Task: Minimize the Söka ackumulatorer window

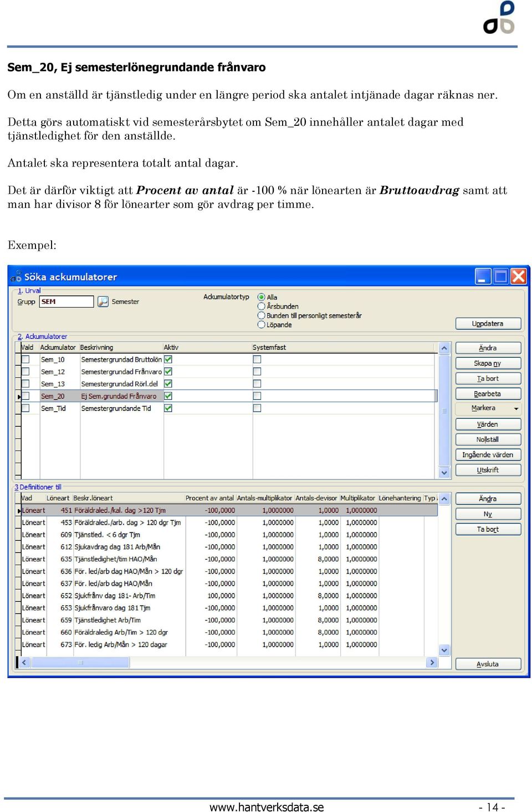Action: tap(483, 276)
